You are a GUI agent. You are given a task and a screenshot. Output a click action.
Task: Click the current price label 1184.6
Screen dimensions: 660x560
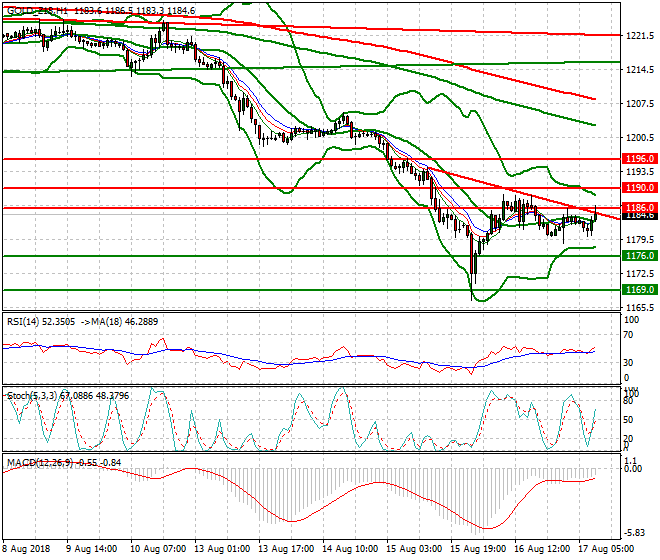pyautogui.click(x=640, y=216)
